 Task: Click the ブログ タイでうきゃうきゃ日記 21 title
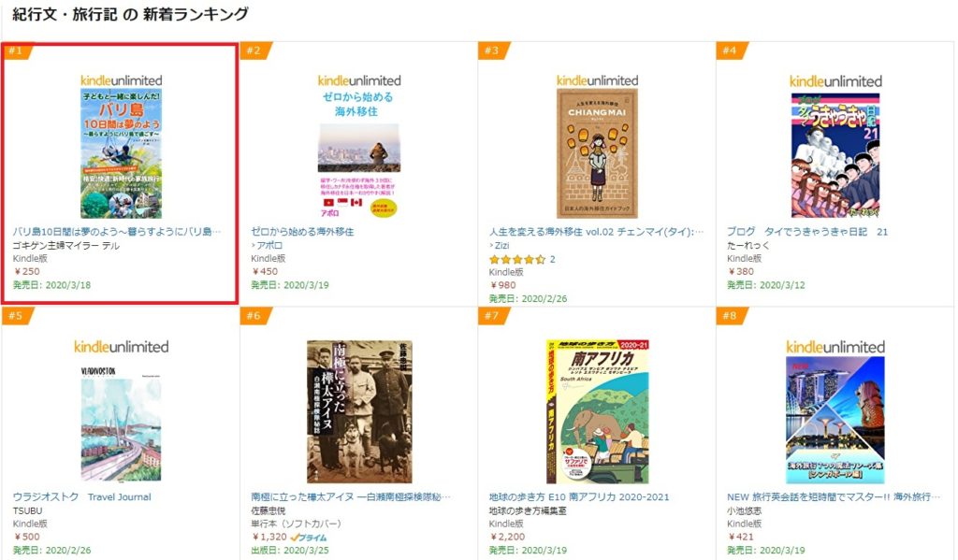coord(807,231)
